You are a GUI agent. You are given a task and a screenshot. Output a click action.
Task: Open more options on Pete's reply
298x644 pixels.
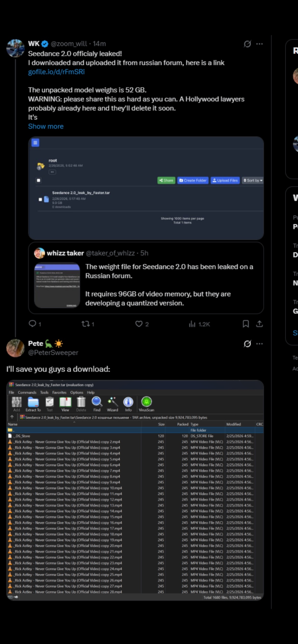click(x=259, y=344)
